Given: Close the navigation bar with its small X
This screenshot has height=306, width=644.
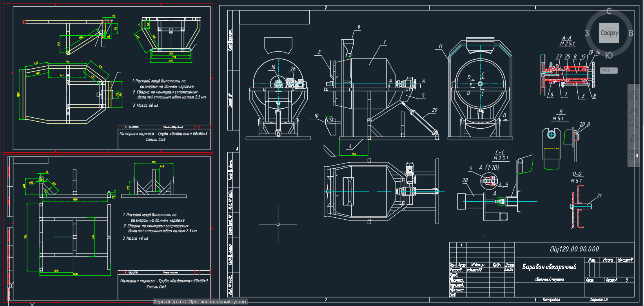Looking at the screenshot, I should pyautogui.click(x=637, y=86).
